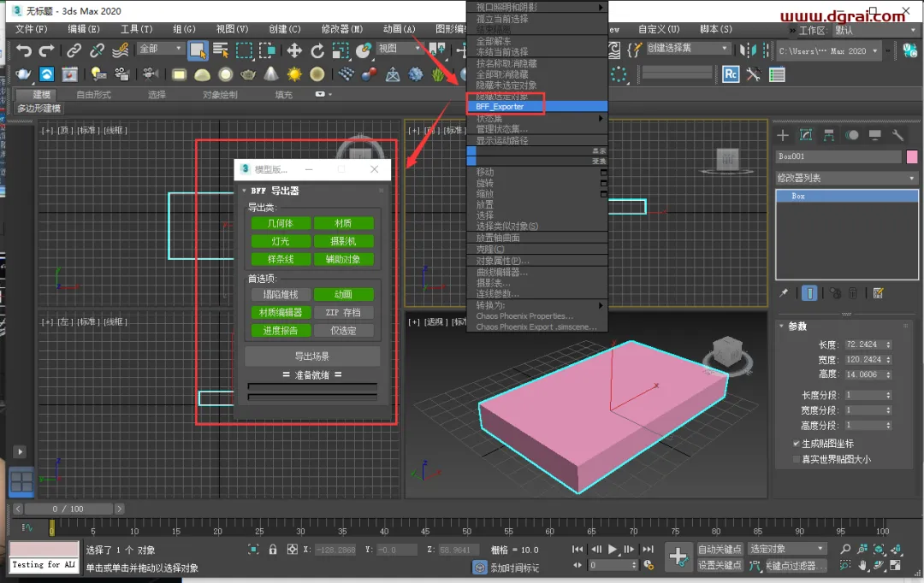
Task: Click the play animation button
Action: click(x=613, y=550)
